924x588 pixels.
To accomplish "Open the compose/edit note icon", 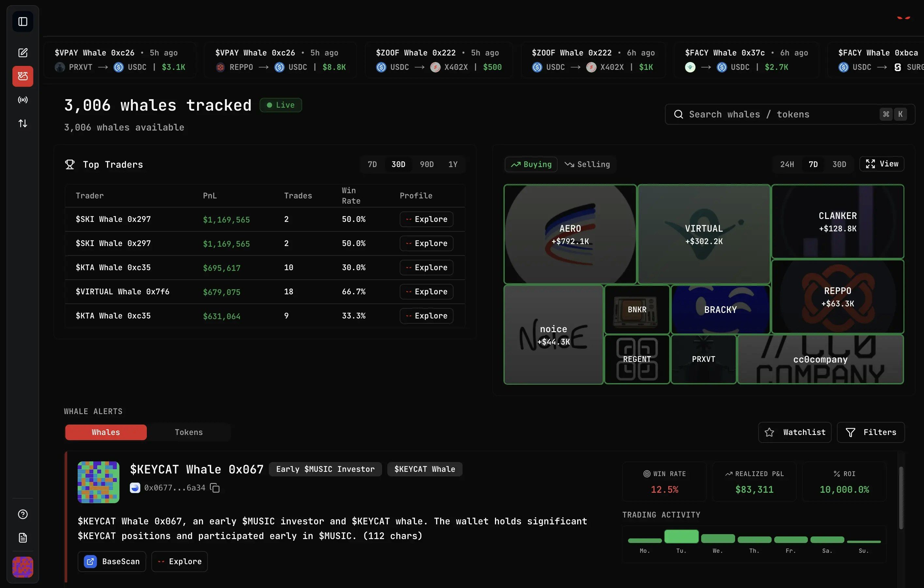I will [23, 53].
